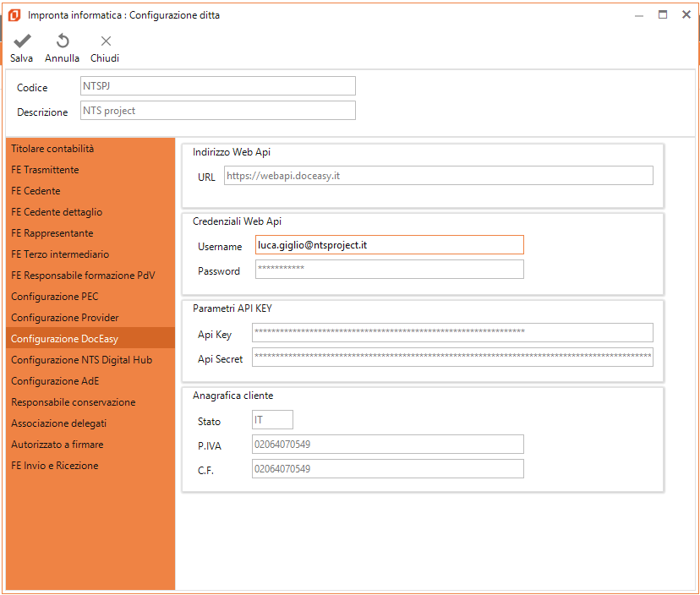700x595 pixels.
Task: Click the Descrizione field
Action: click(x=217, y=111)
